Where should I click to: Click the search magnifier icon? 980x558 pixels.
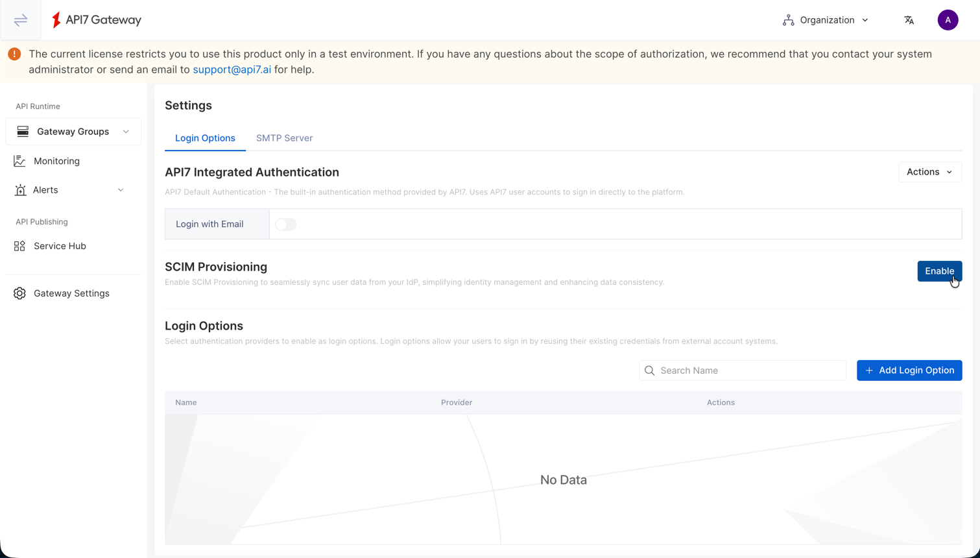650,370
